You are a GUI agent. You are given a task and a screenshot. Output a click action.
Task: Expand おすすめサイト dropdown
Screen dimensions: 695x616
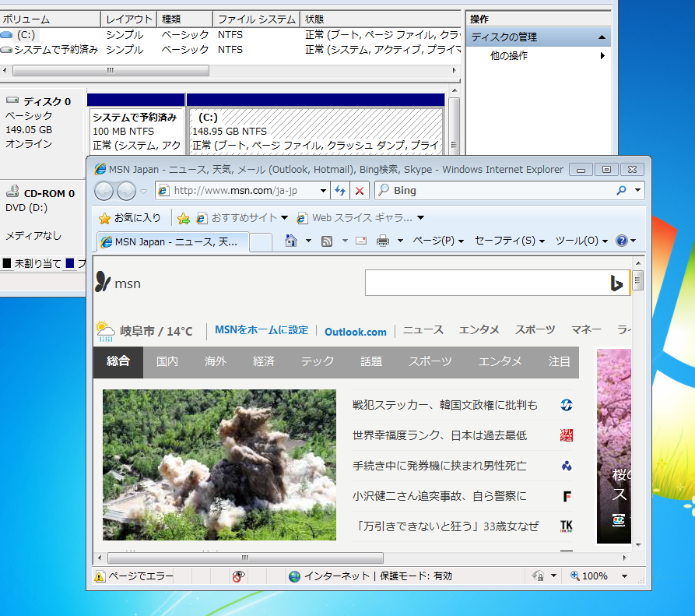(285, 218)
